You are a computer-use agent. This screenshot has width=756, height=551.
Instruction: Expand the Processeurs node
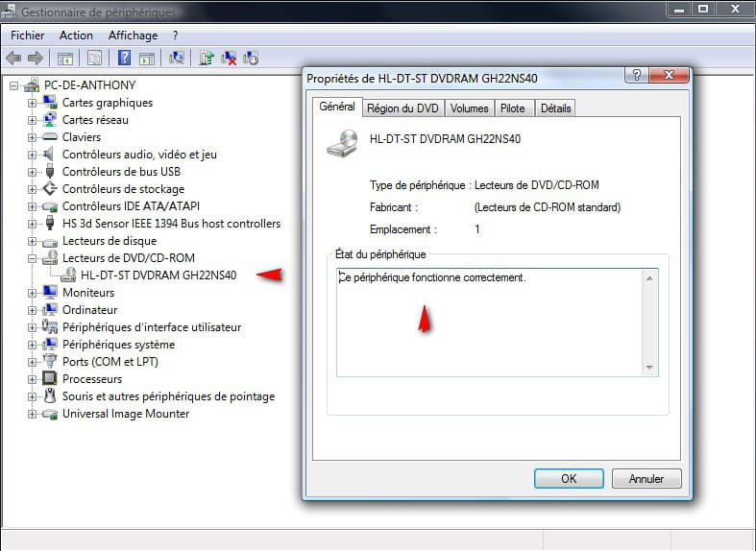32,379
